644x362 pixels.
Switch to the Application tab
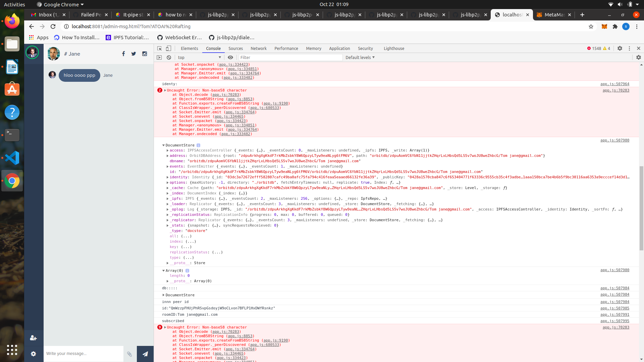click(339, 48)
